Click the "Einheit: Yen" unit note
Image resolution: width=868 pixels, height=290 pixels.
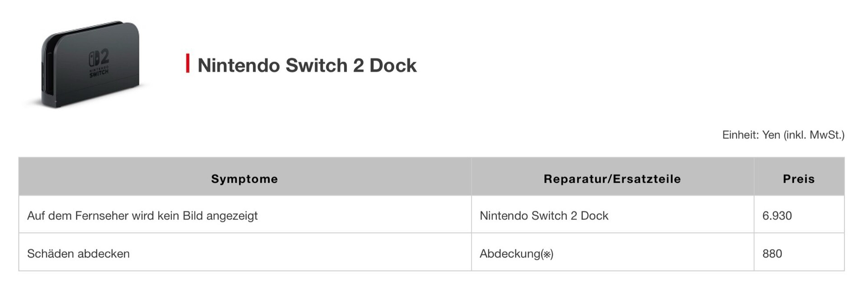tap(751, 135)
